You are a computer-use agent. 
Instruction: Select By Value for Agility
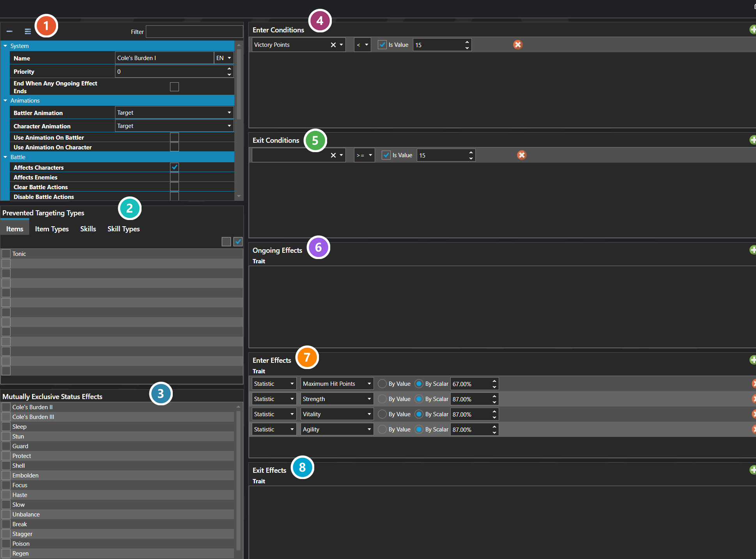pos(382,429)
